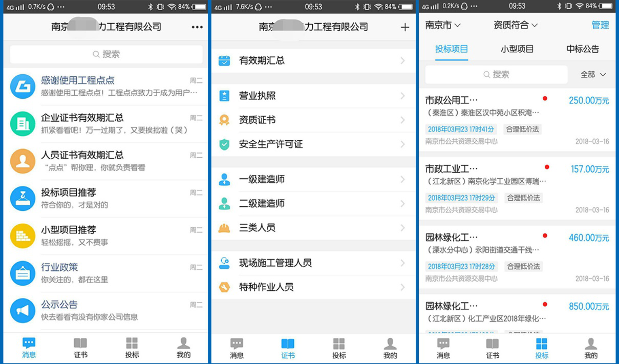The image size is (619, 364).
Task: Open 特种作业人员 using its badge icon
Action: (x=224, y=287)
